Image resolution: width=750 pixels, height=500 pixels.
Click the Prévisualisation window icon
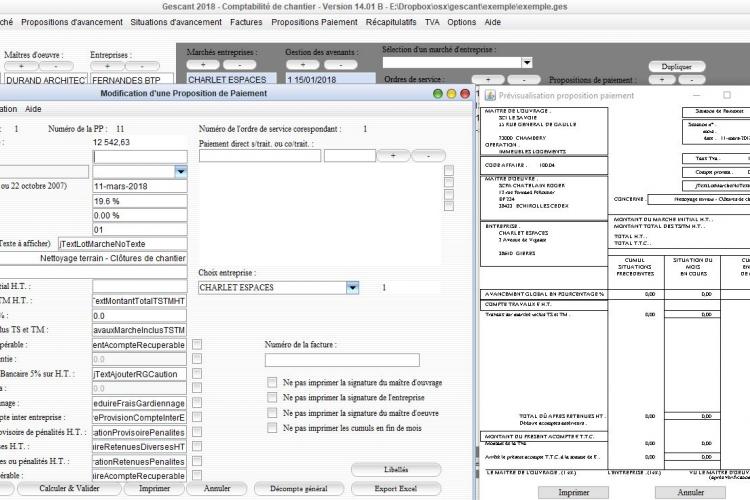490,95
